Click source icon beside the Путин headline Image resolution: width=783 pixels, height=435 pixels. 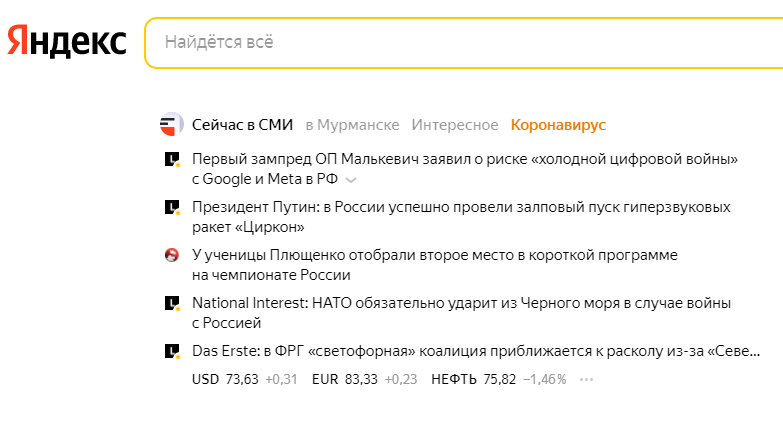click(172, 207)
